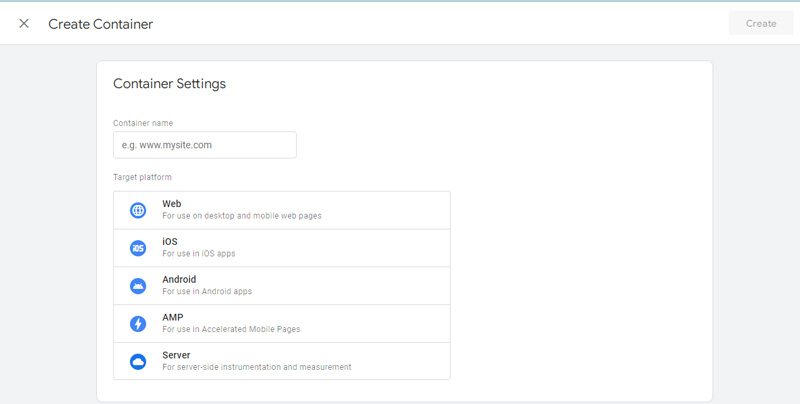Click the iOS platform icon
Image resolution: width=800 pixels, height=404 pixels.
(138, 248)
